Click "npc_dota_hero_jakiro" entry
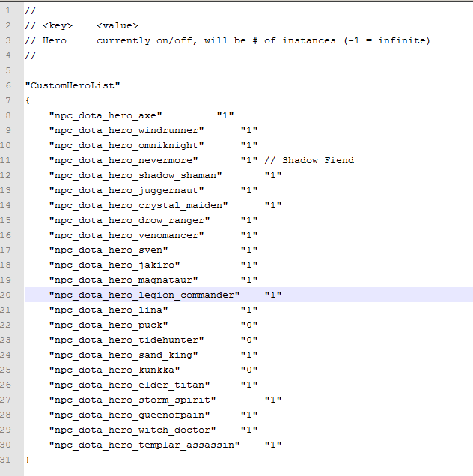 [x=115, y=265]
